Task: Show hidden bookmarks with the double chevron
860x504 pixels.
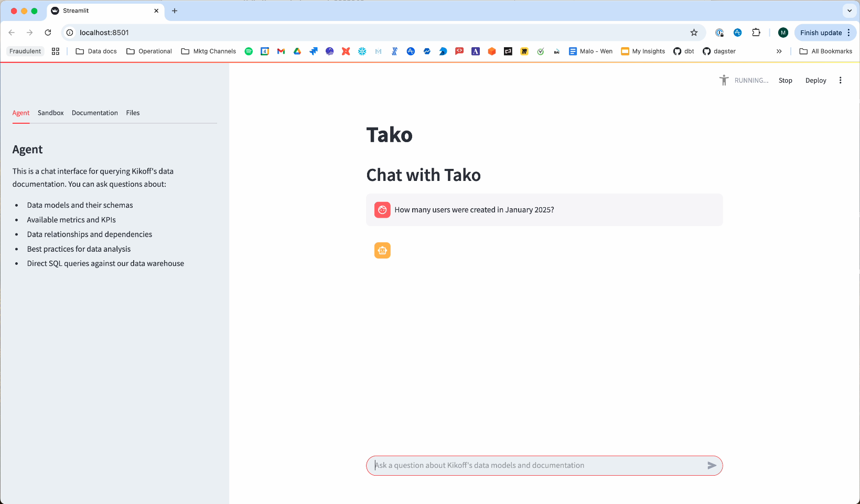Action: (779, 51)
